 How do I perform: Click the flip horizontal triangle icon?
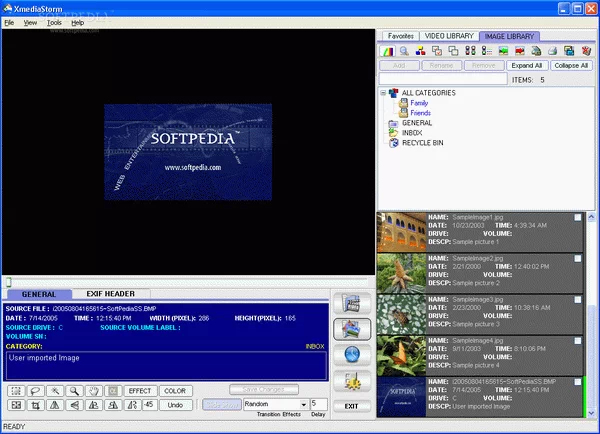point(55,405)
